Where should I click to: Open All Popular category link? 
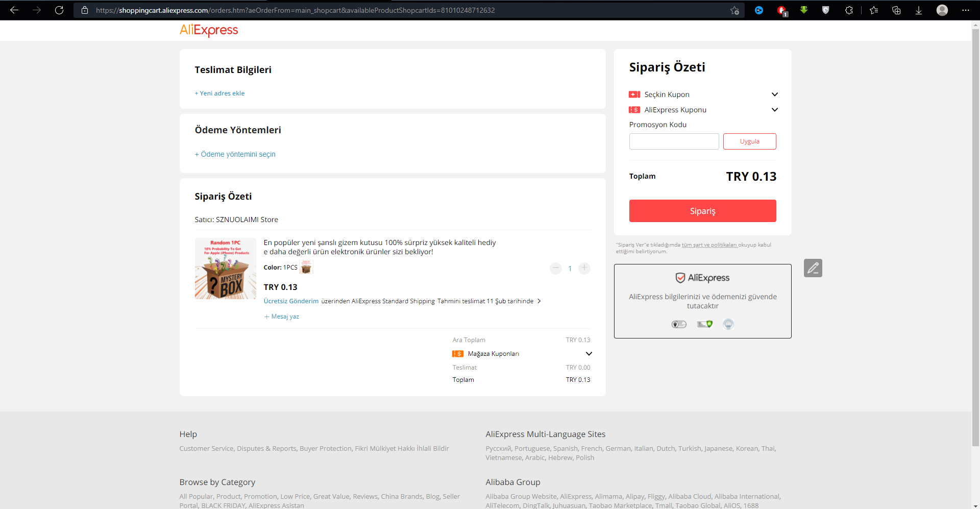[196, 497]
